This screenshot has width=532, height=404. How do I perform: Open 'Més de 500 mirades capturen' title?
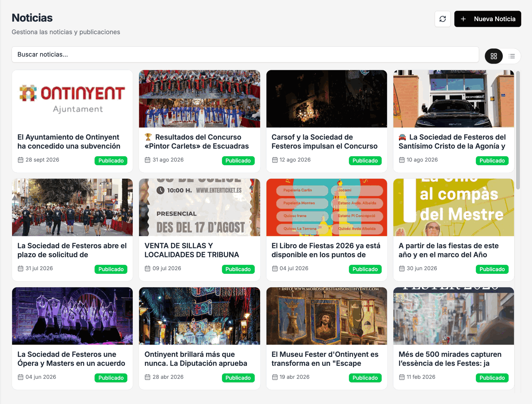click(x=450, y=359)
